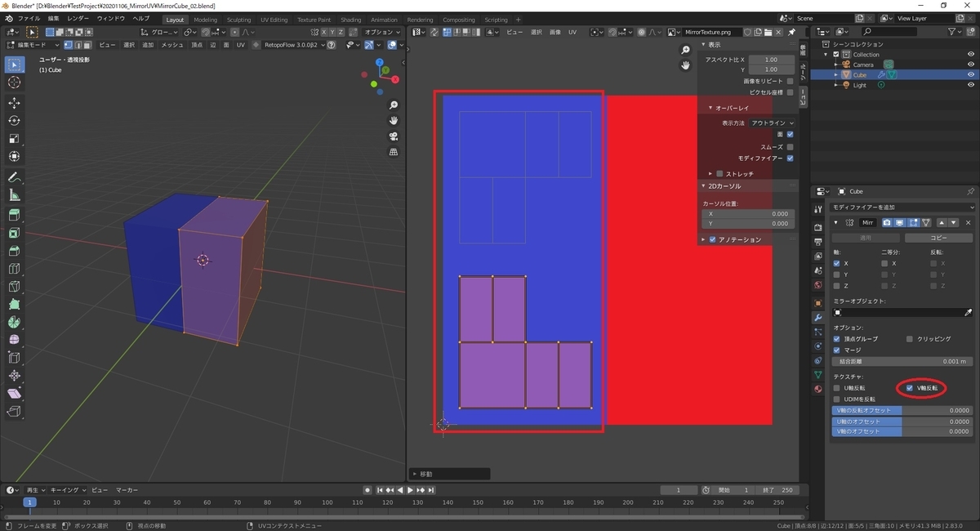Select the Rotate tool in the left toolbar
This screenshot has width=980, height=531.
14,120
